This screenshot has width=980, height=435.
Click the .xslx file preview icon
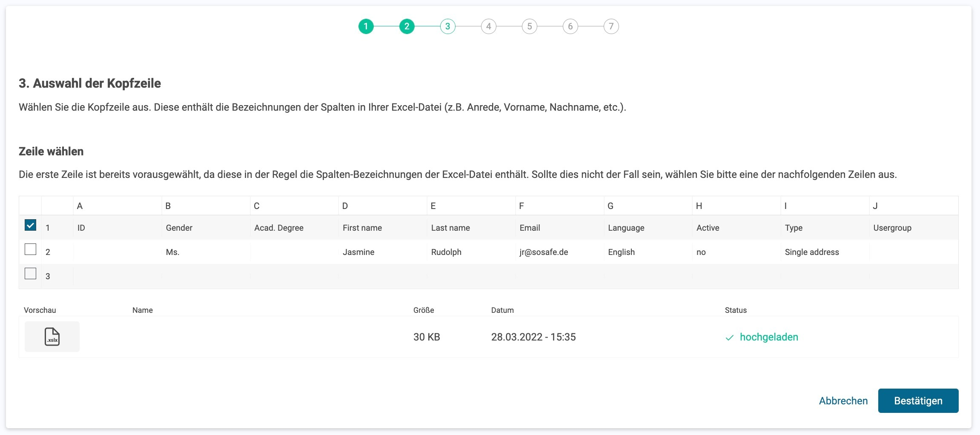coord(52,337)
